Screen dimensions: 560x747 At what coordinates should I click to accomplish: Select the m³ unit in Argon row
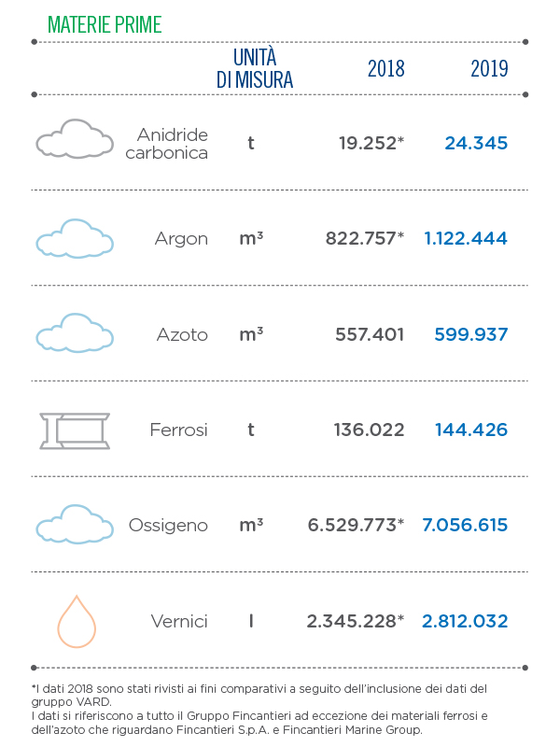pyautogui.click(x=251, y=238)
